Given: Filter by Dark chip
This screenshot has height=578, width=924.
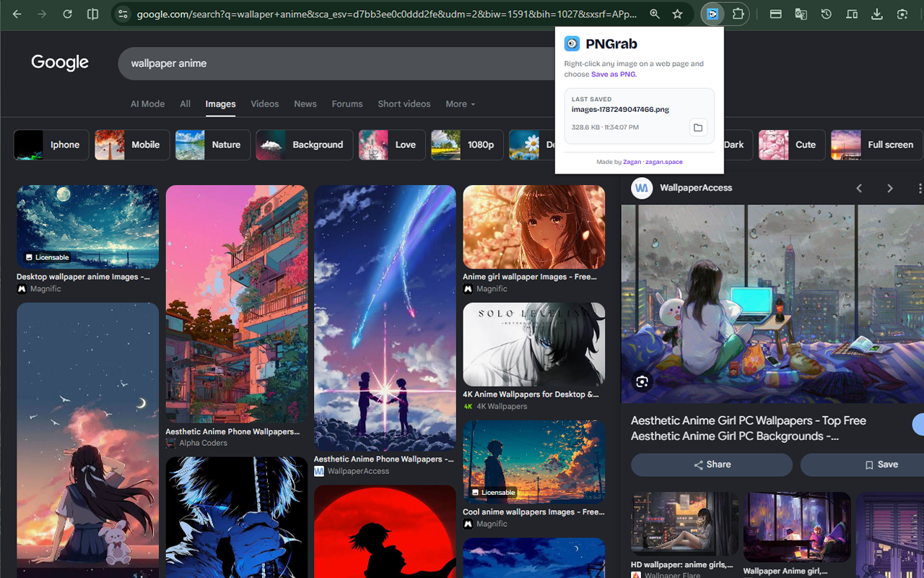Looking at the screenshot, I should [738, 144].
